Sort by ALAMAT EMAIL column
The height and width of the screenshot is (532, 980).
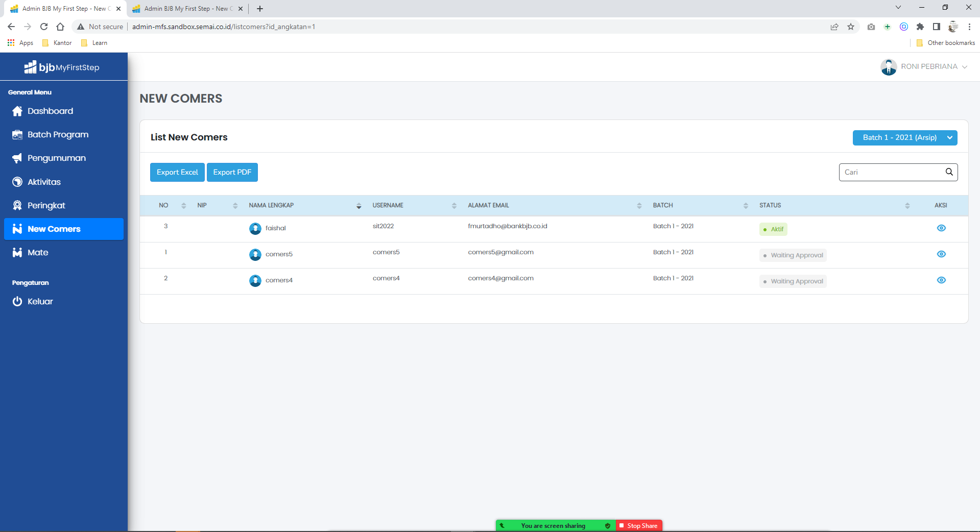click(x=639, y=206)
